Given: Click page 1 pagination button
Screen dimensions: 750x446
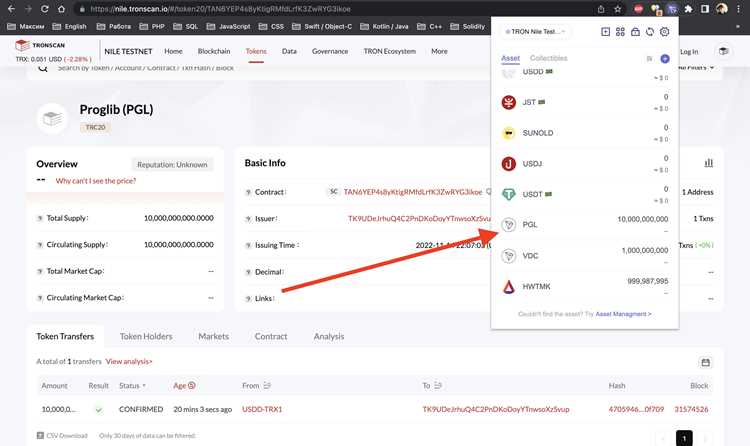Looking at the screenshot, I should pos(684,438).
